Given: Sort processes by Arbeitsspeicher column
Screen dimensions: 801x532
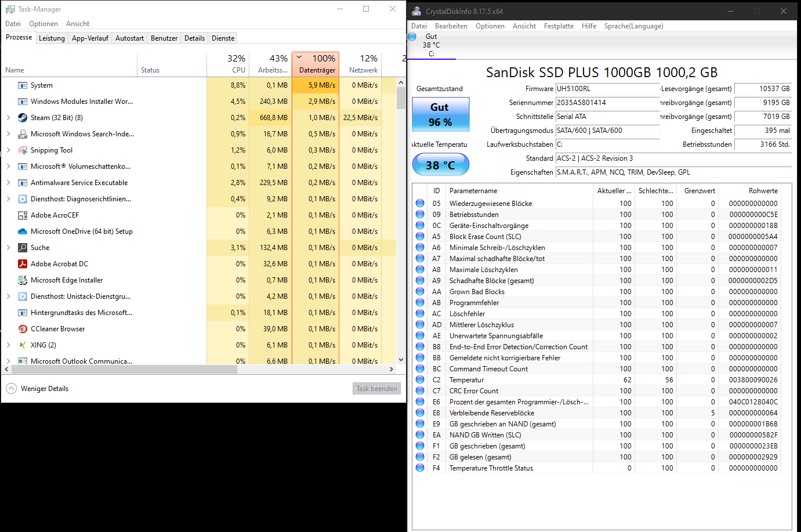Looking at the screenshot, I should (x=271, y=64).
